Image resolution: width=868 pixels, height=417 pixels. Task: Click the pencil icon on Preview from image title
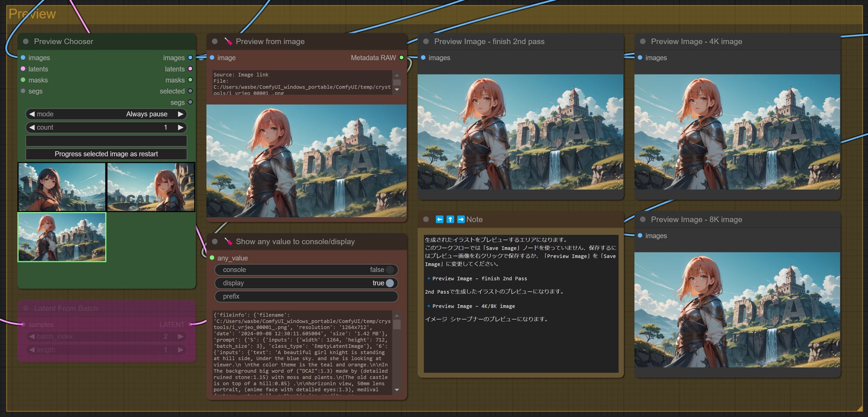pyautogui.click(x=228, y=41)
